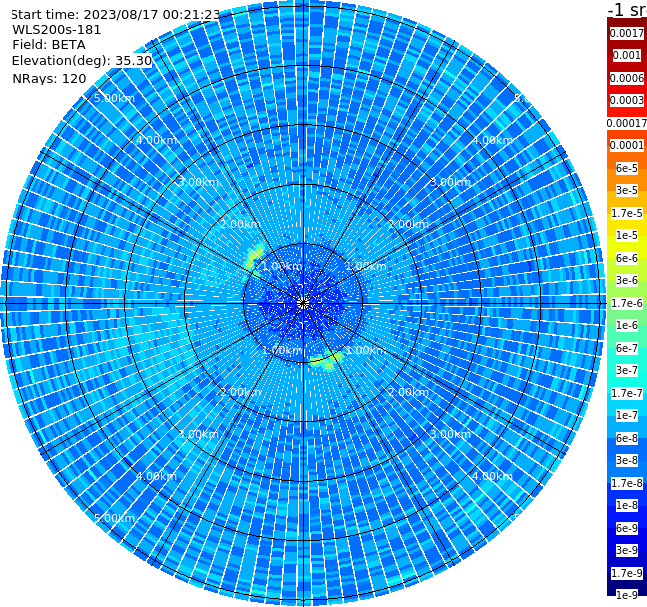Click the 3e-8 colorbar tick
The width and height of the screenshot is (647, 607).
[627, 460]
